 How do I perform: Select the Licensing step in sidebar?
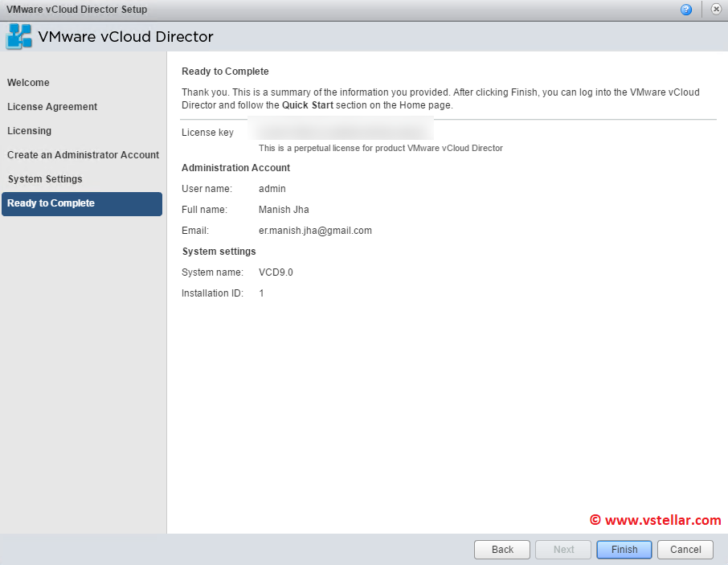point(29,131)
